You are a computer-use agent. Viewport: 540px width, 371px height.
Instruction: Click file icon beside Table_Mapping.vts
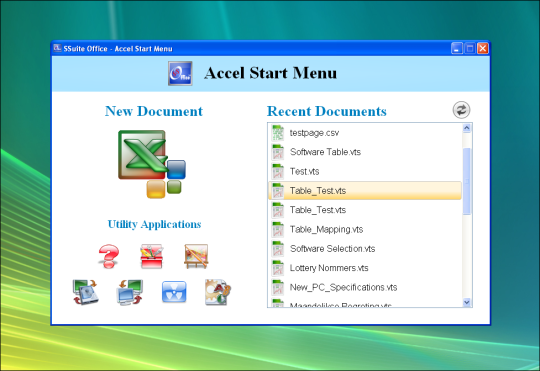(x=278, y=229)
